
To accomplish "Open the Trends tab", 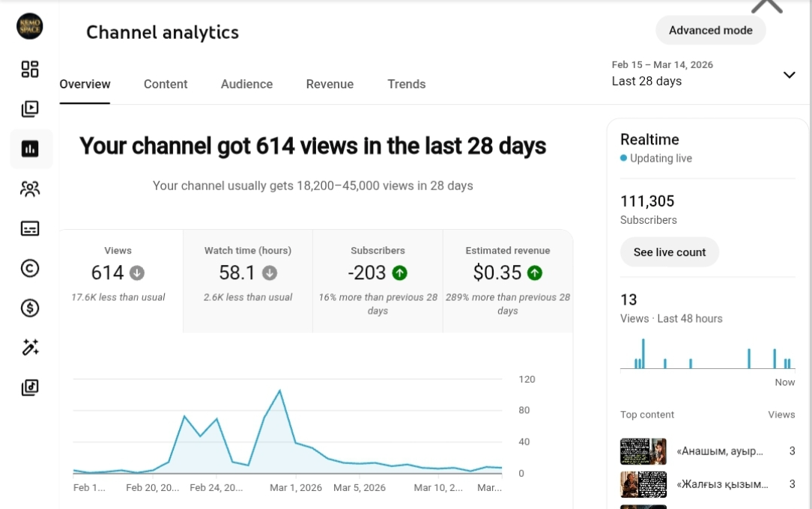I will [407, 84].
